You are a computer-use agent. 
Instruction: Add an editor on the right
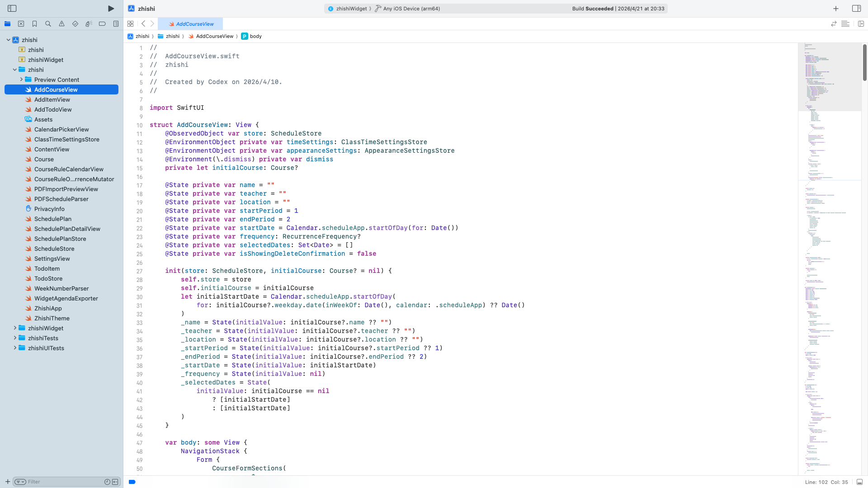[861, 24]
